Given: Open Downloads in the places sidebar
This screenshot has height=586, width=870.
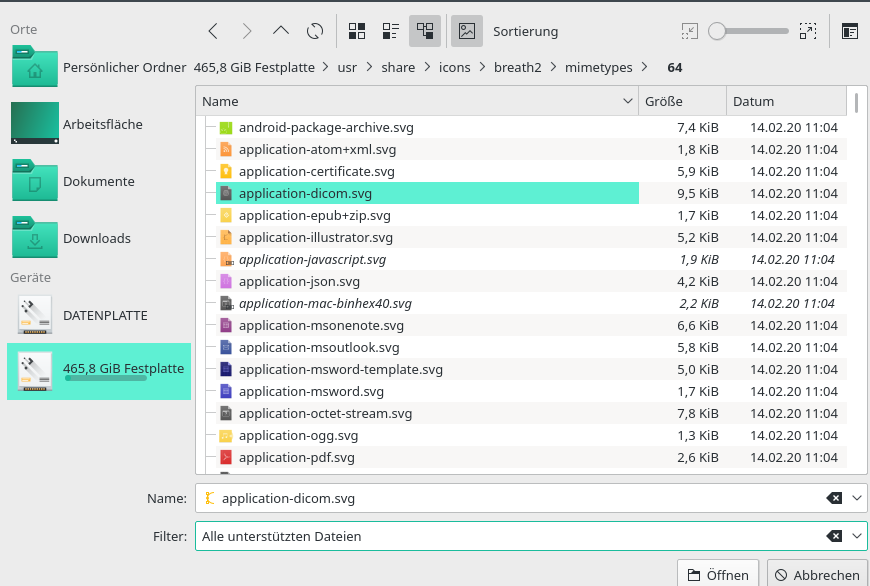Looking at the screenshot, I should click(97, 238).
